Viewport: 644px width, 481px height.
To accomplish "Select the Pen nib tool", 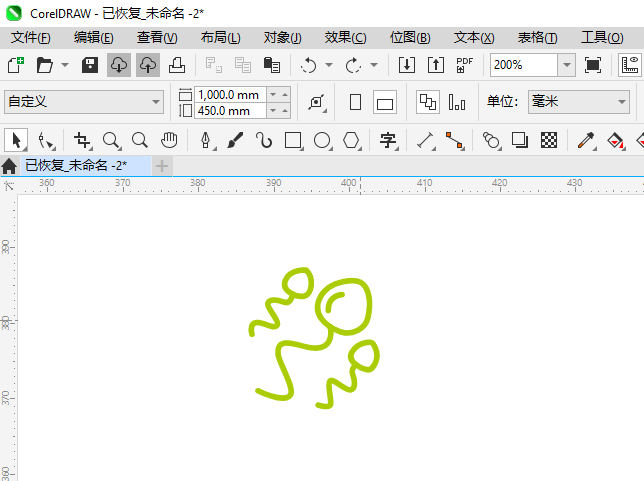I will pyautogui.click(x=206, y=140).
